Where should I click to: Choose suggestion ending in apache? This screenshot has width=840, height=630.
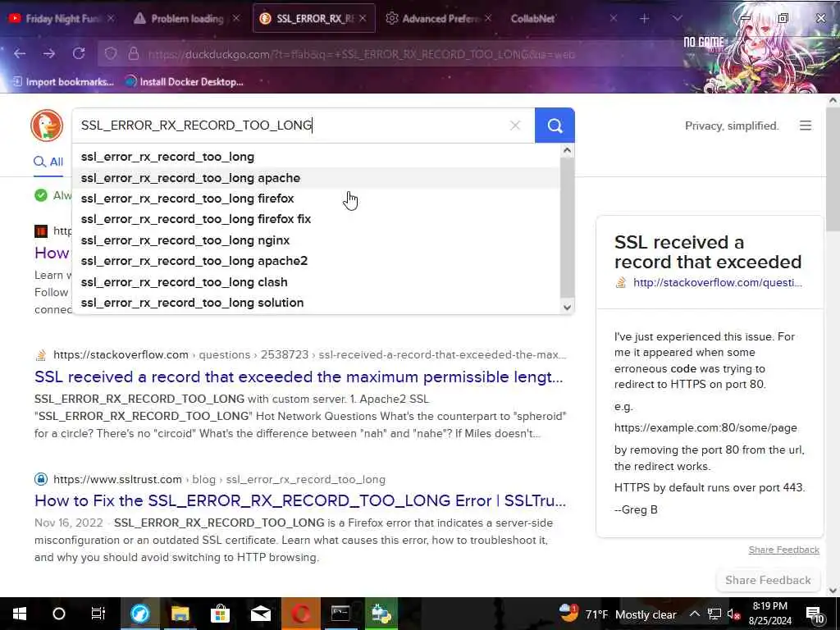tap(316, 178)
